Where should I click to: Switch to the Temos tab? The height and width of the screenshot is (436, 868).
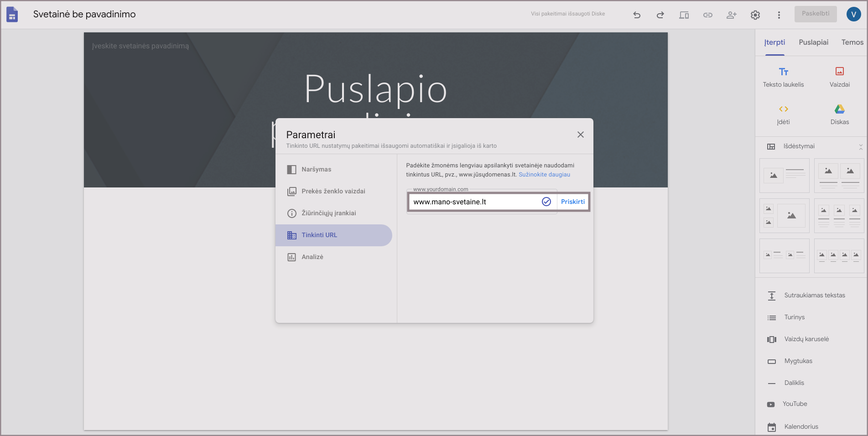pyautogui.click(x=852, y=42)
